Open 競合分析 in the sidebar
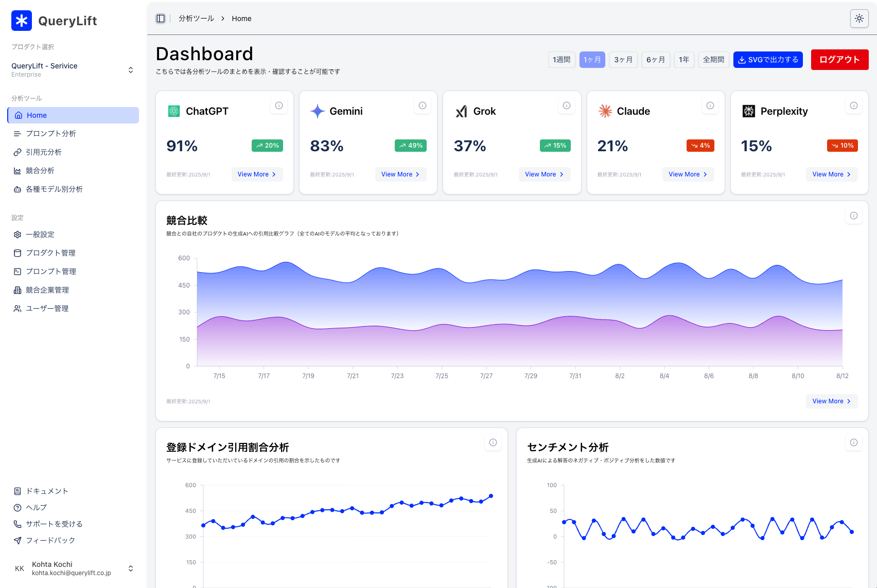The height and width of the screenshot is (588, 877). point(73,171)
